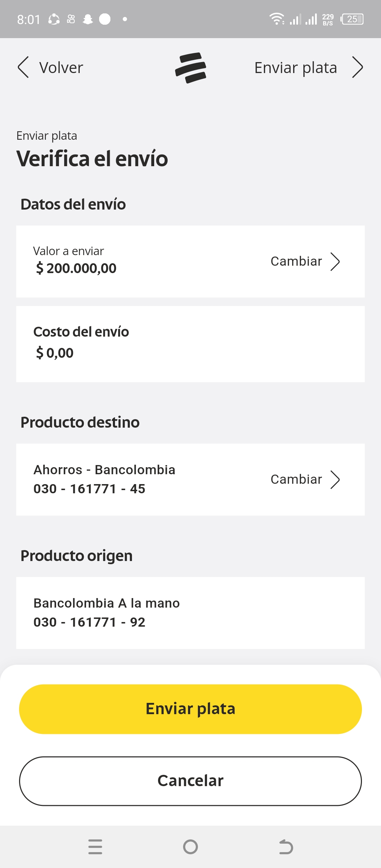The image size is (381, 868).
Task: Tap chevron next to Valor a enviar Cambiar
Action: click(x=335, y=261)
